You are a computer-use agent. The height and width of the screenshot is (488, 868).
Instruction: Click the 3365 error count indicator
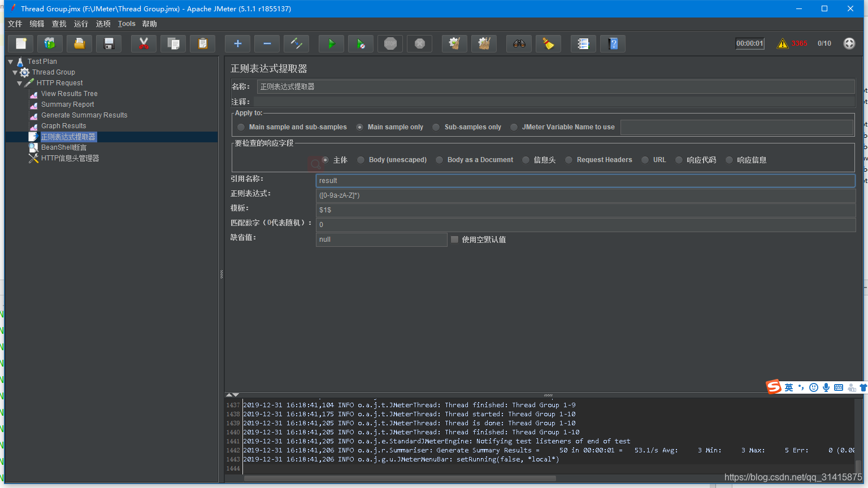pyautogui.click(x=799, y=43)
